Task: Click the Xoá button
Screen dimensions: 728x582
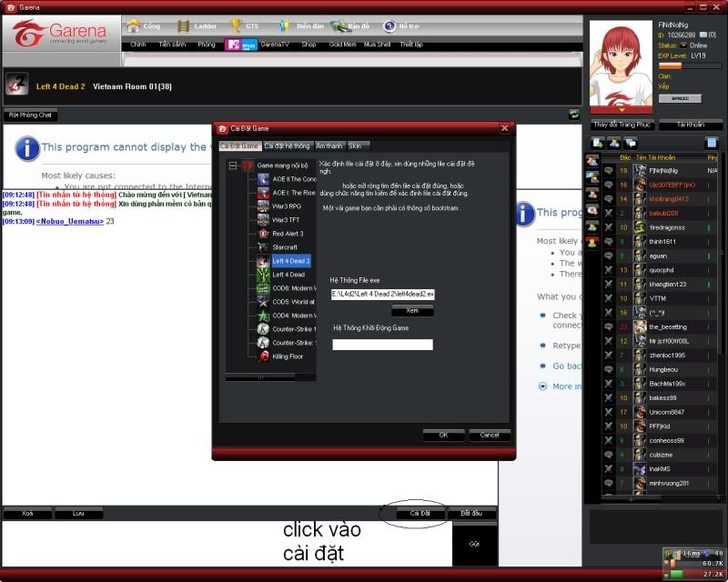Action: pos(27,513)
